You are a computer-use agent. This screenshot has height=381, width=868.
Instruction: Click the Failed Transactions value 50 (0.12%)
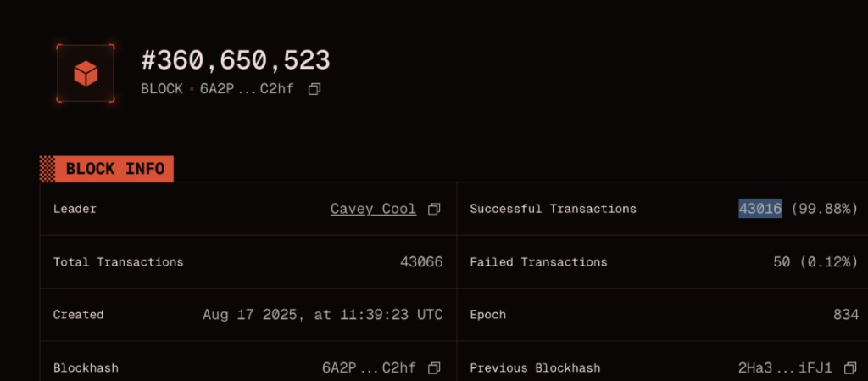click(815, 261)
